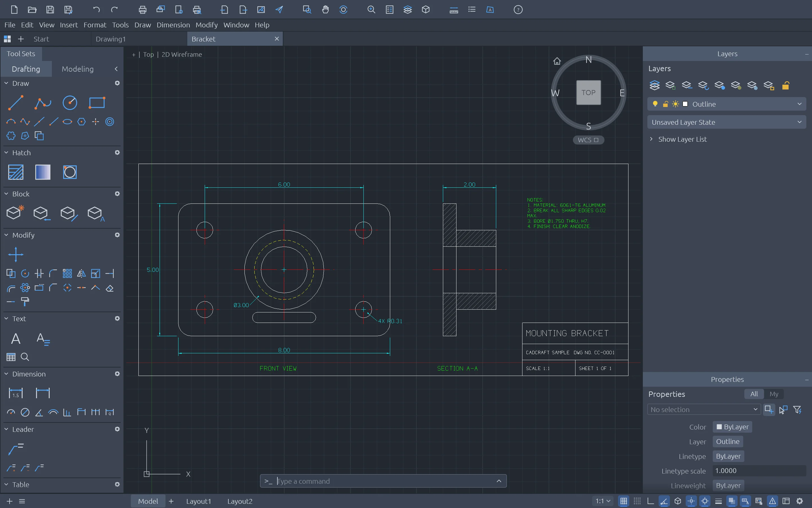Click the WCS coordinate system button
Image resolution: width=812 pixels, height=508 pixels.
588,140
